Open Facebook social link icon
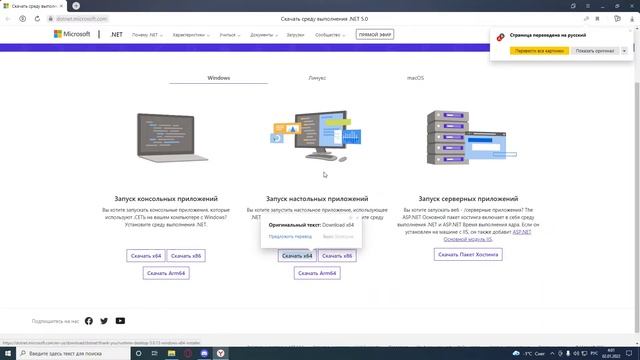 (89, 321)
